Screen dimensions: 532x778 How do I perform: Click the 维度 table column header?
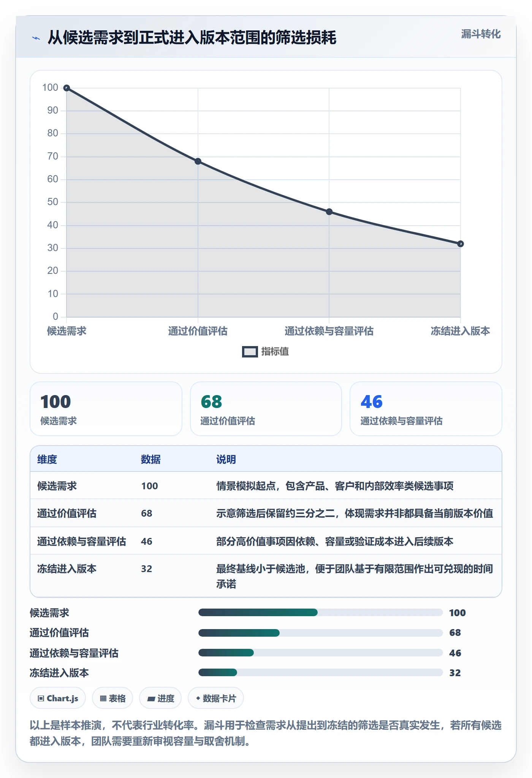[x=47, y=459]
